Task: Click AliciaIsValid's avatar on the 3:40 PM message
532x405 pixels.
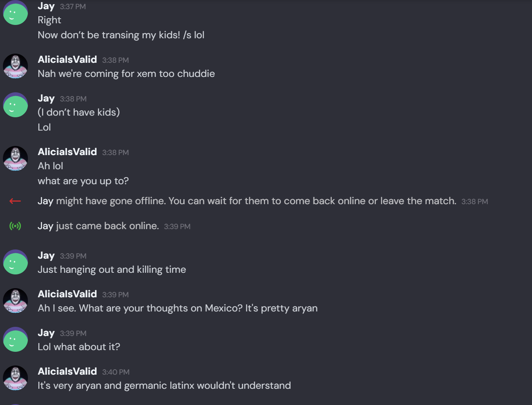Action: coord(15,378)
